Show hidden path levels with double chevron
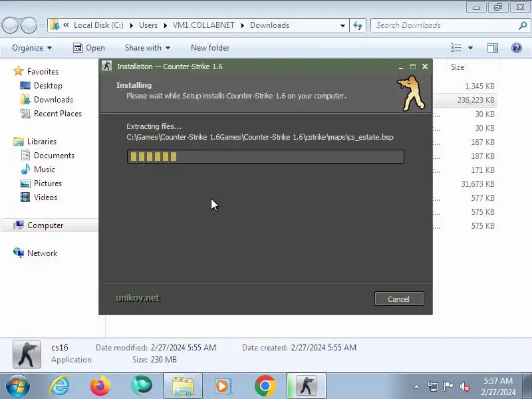Screen dimensions: 532x399 click(66, 25)
